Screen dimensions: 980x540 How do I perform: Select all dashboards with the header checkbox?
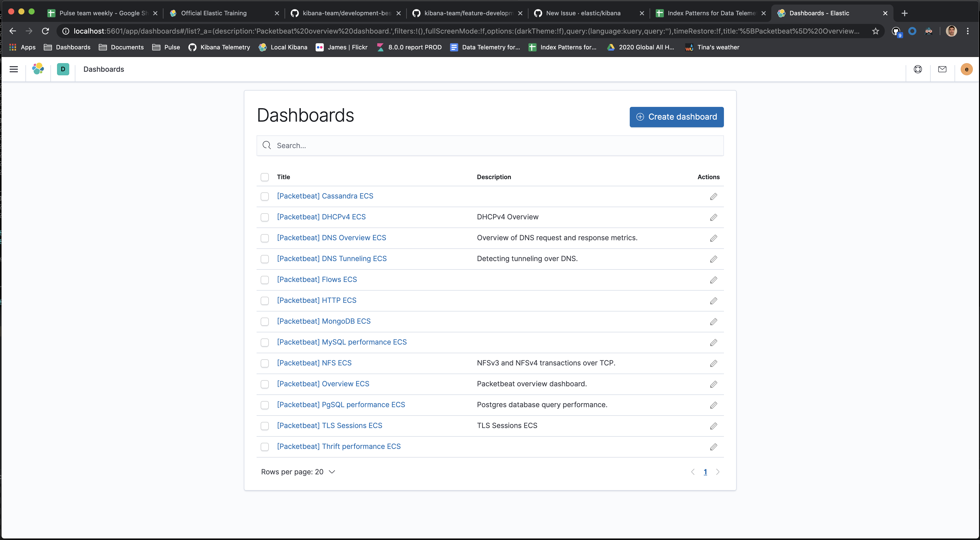pyautogui.click(x=265, y=177)
